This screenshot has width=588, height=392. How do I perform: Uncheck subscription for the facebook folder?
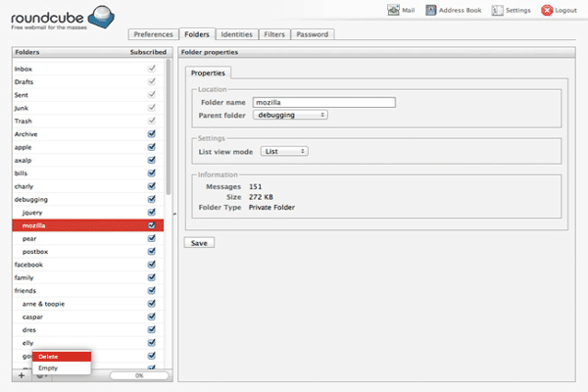[x=151, y=265]
